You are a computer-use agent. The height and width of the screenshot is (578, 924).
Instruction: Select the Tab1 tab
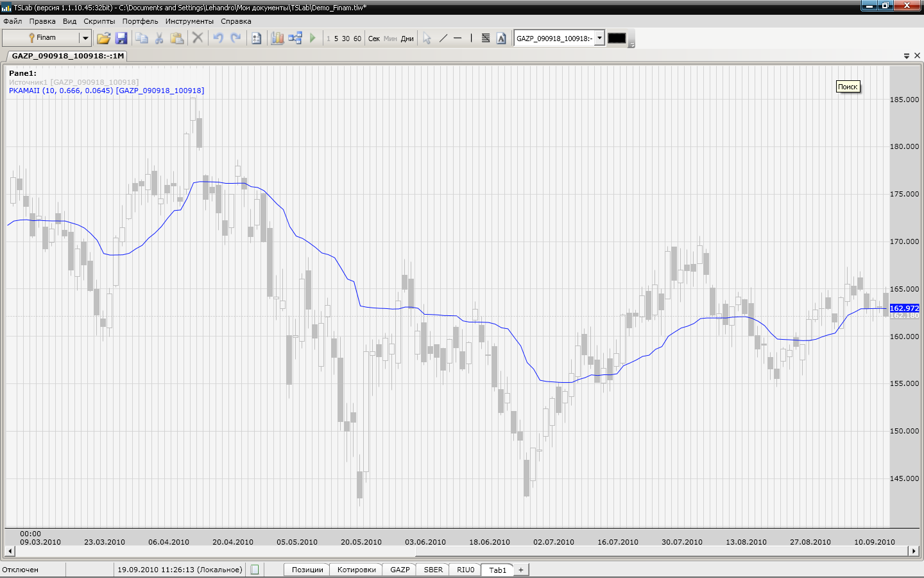point(498,570)
